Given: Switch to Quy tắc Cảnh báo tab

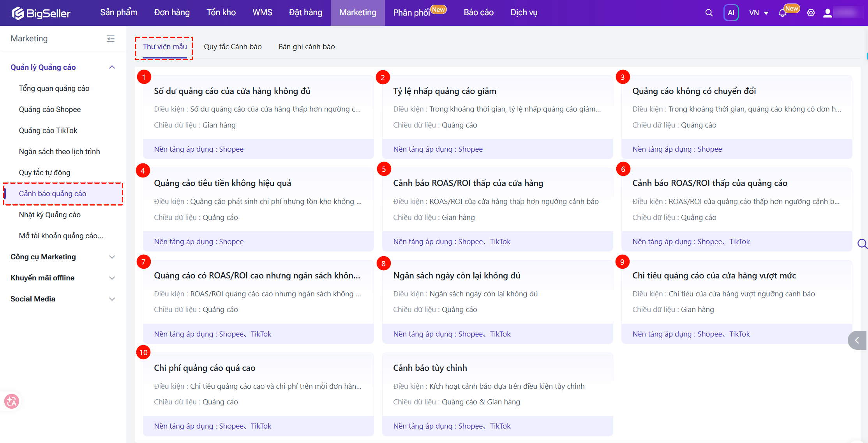Looking at the screenshot, I should (x=233, y=47).
